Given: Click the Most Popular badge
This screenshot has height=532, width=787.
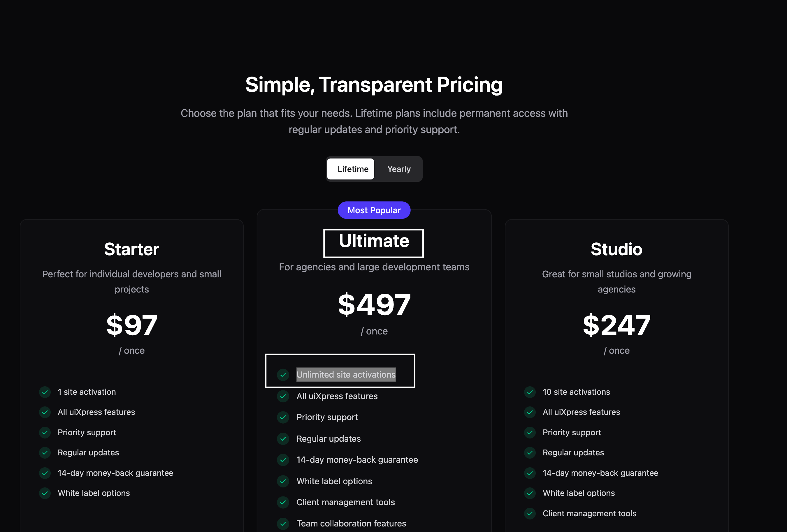Looking at the screenshot, I should [x=374, y=210].
